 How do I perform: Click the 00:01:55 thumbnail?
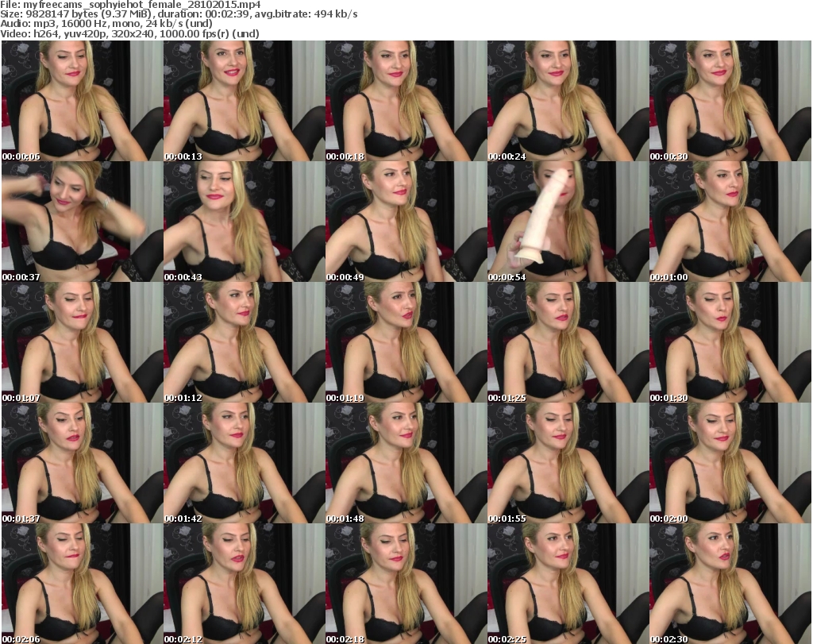[568, 463]
